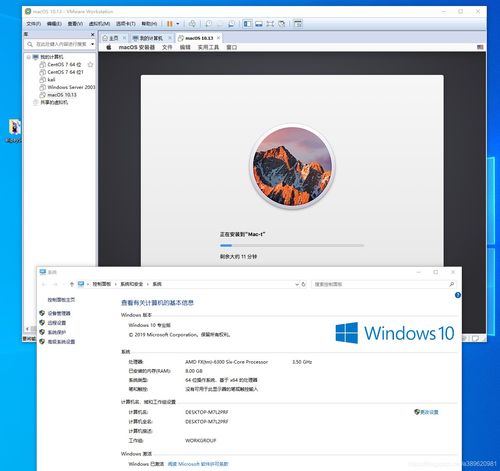Enter full screen mode via toolbar icon

pyautogui.click(x=270, y=24)
